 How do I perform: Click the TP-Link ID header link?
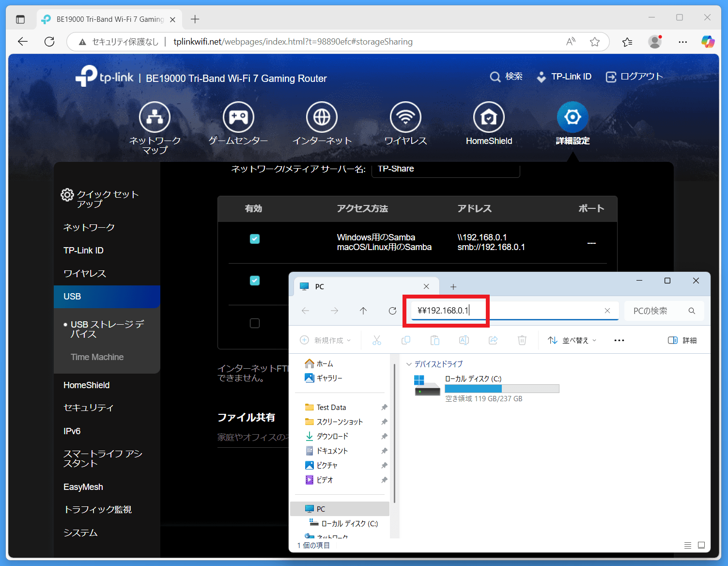coord(564,77)
